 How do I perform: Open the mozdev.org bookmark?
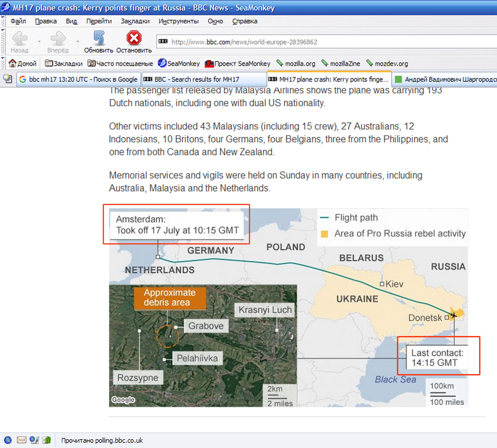(387, 63)
